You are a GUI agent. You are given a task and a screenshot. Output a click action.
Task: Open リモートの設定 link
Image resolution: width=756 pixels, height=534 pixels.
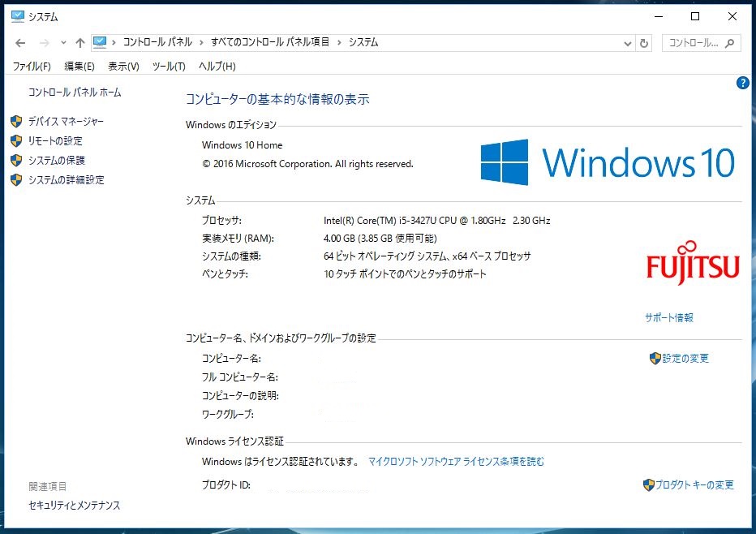pos(55,141)
